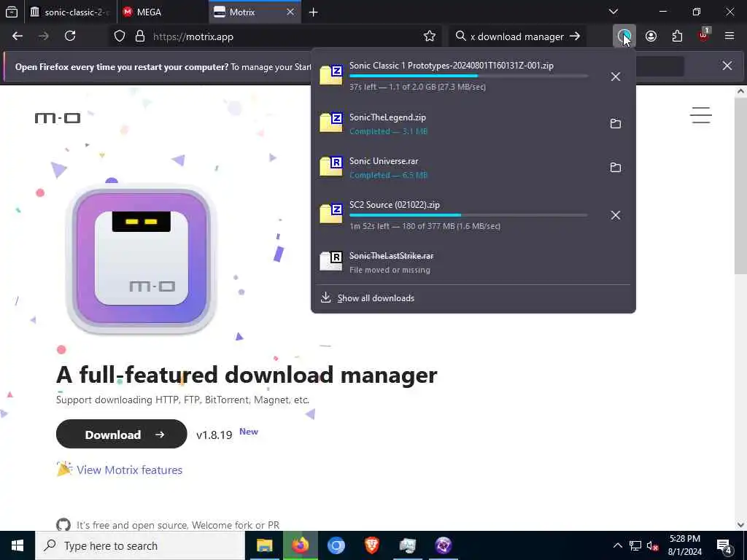Select the SonicTheLastStrike.rar file name
Image resolution: width=747 pixels, height=560 pixels.
392,256
